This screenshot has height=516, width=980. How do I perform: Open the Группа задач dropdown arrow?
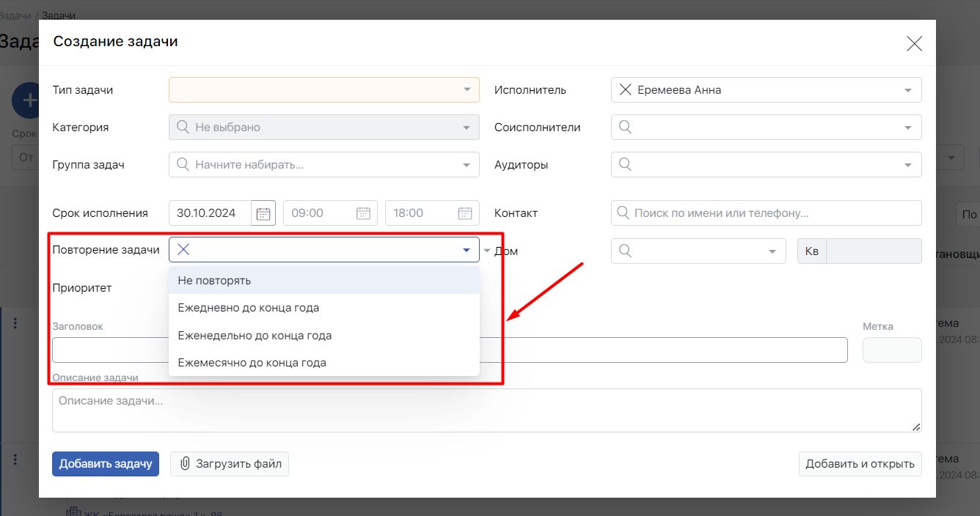click(x=467, y=165)
